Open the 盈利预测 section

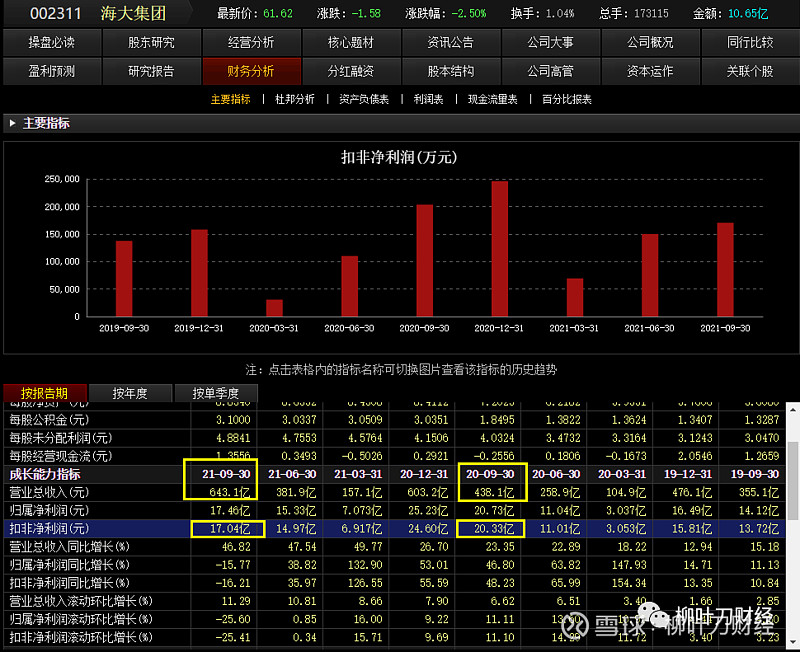52,71
